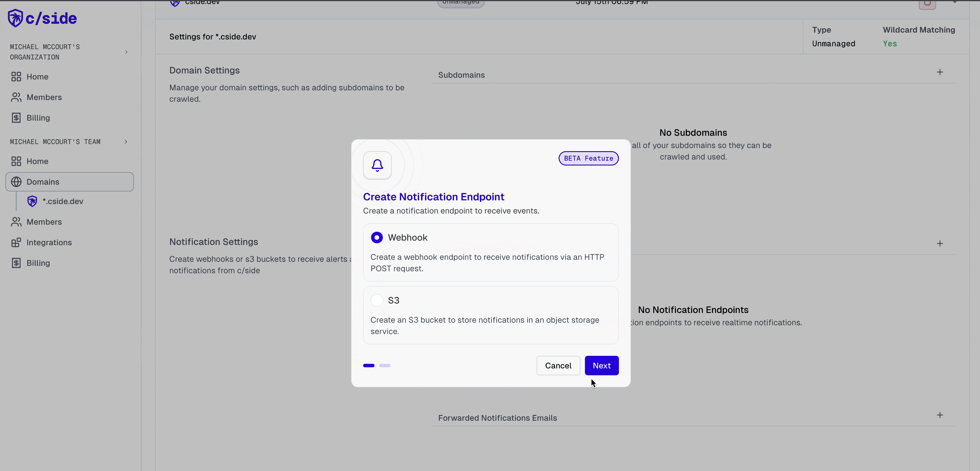Expand Michael McCourt's Organization

pos(127,52)
